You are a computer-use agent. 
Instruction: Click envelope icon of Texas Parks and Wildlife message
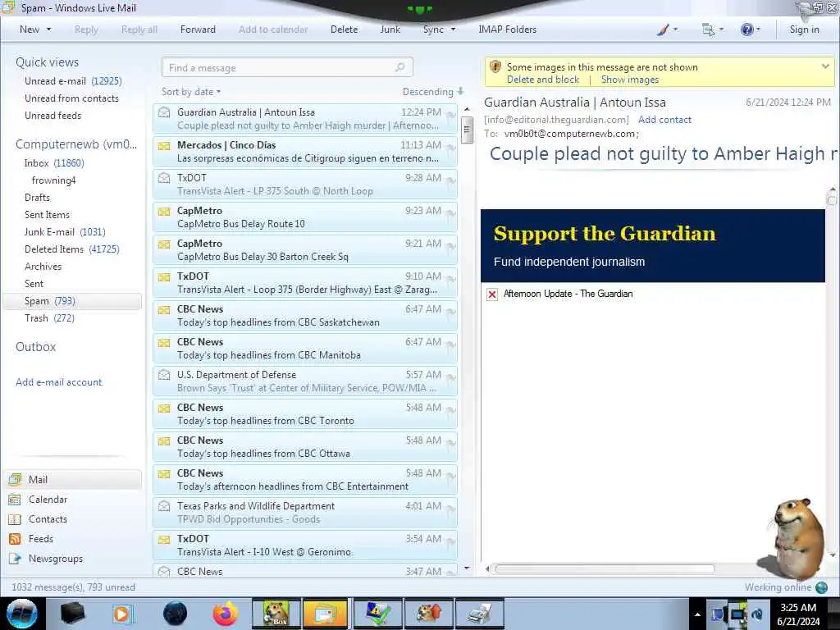(x=164, y=506)
